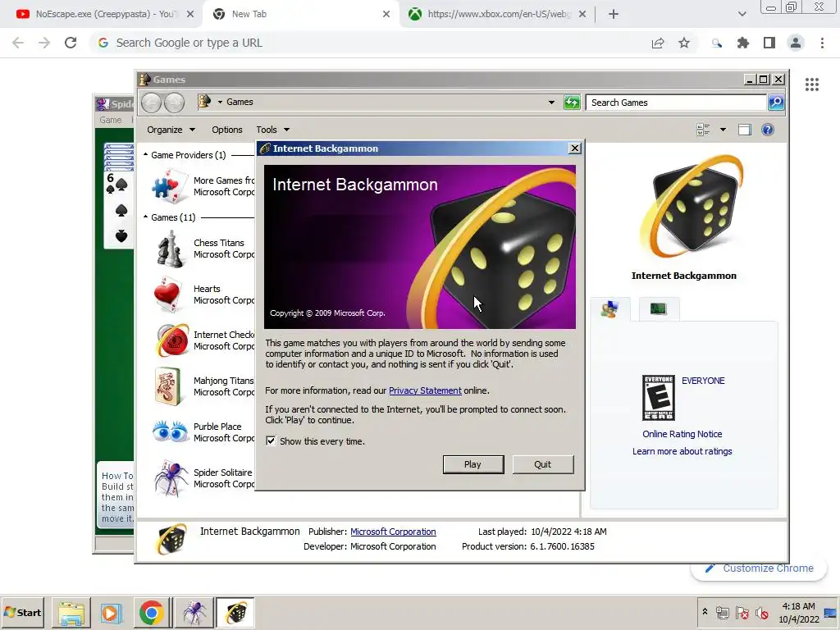Open the Chrome three-dot menu

[822, 43]
